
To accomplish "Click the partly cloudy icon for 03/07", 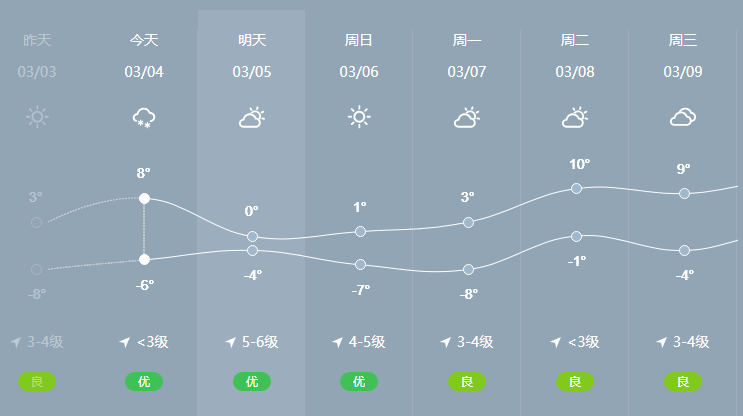I will tap(467, 118).
